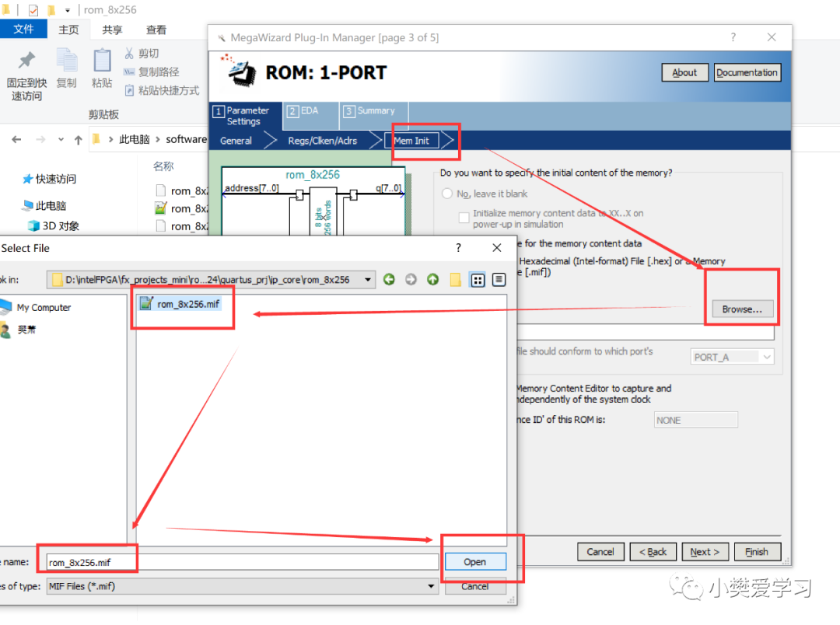The width and height of the screenshot is (840, 625).
Task: Open the 共享 ribbon tab in Explorer
Action: (x=113, y=30)
